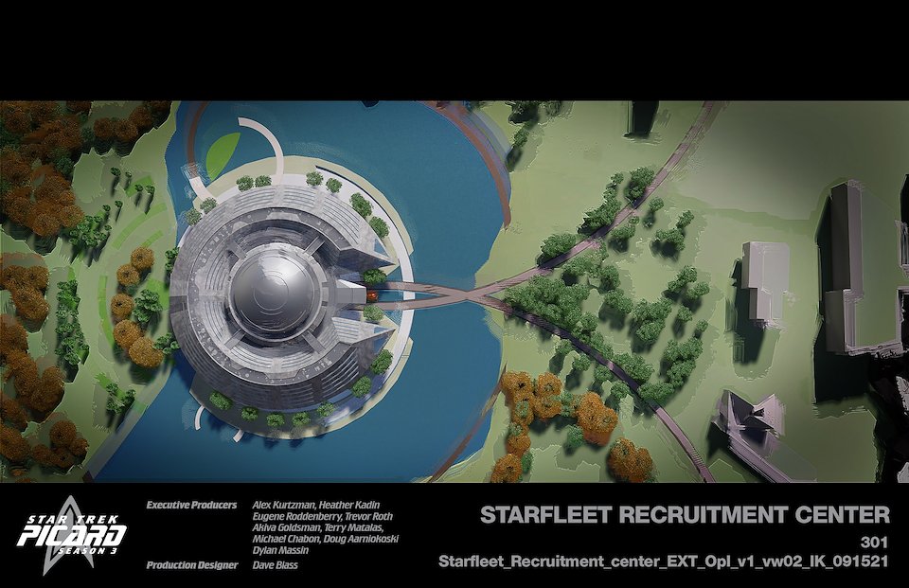Click the silver dome of the building
The image size is (909, 588).
(273, 292)
